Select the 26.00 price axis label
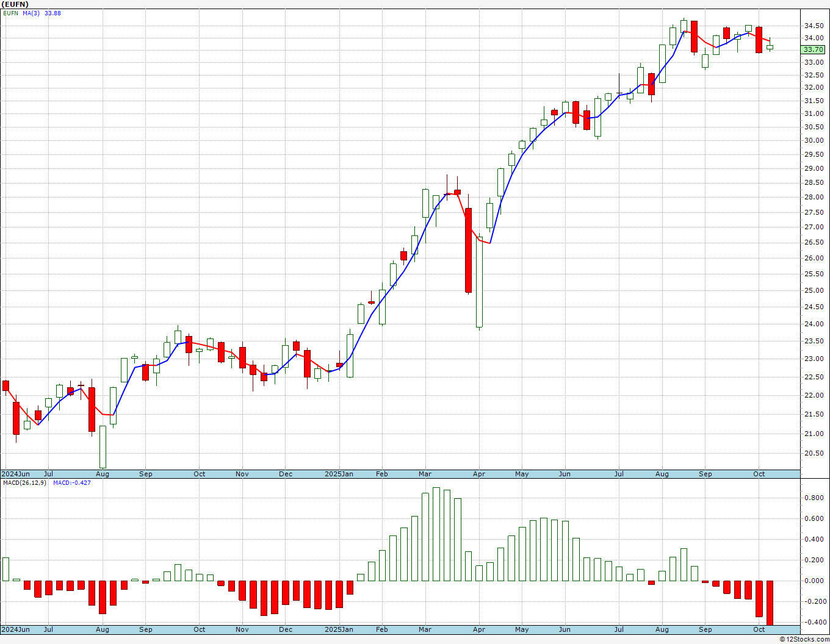The height and width of the screenshot is (644, 830). [x=814, y=259]
